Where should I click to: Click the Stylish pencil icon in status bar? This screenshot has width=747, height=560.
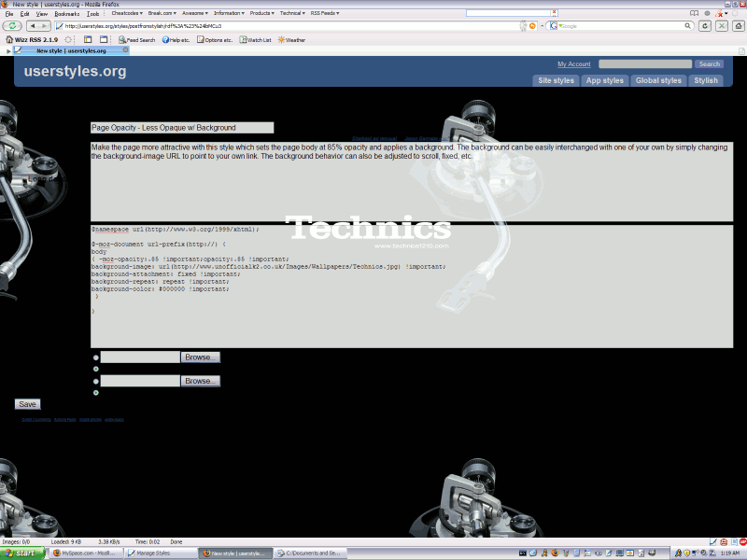[x=713, y=542]
